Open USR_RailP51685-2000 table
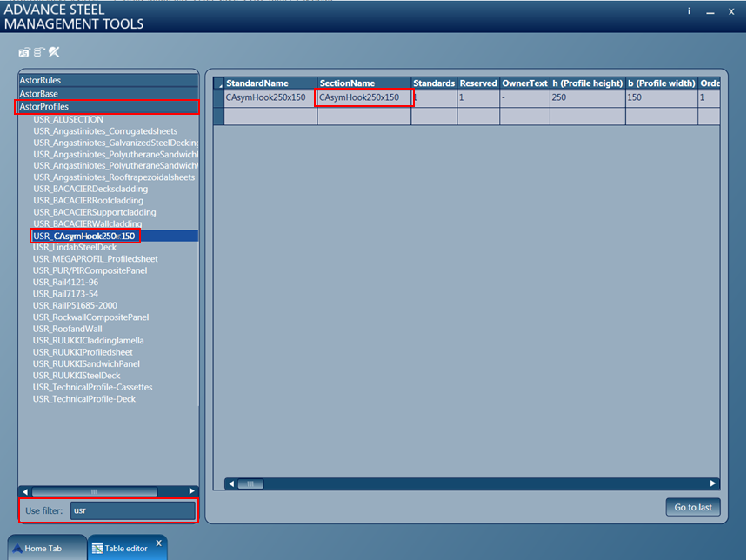The height and width of the screenshot is (560, 747). click(75, 306)
